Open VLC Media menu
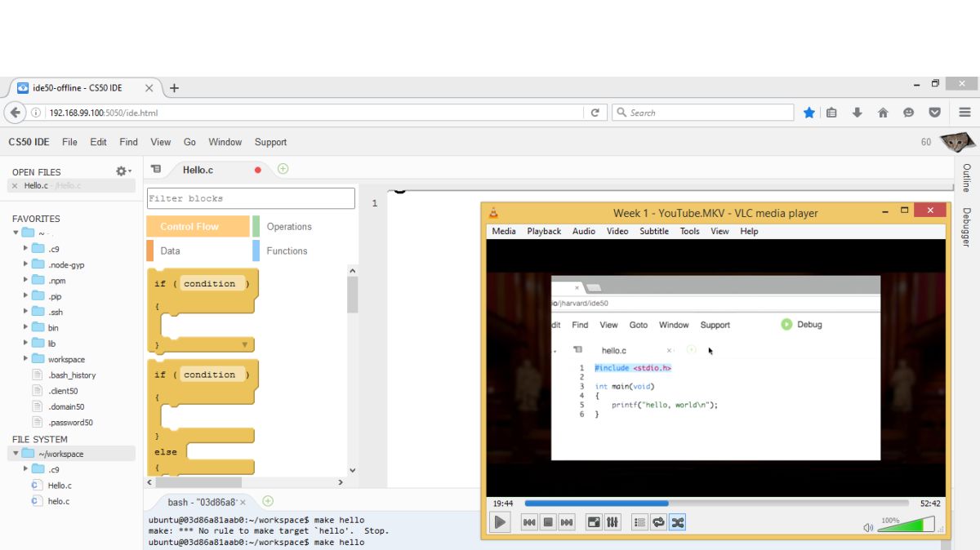 point(504,231)
